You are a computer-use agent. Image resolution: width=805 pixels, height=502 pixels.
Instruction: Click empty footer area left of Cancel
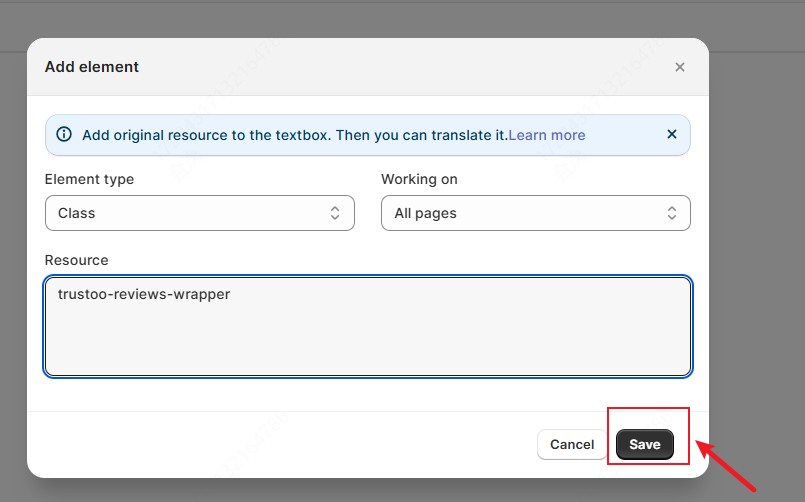[x=280, y=444]
